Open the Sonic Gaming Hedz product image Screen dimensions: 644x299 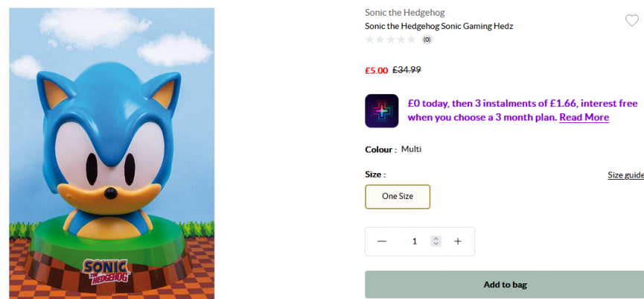112,153
